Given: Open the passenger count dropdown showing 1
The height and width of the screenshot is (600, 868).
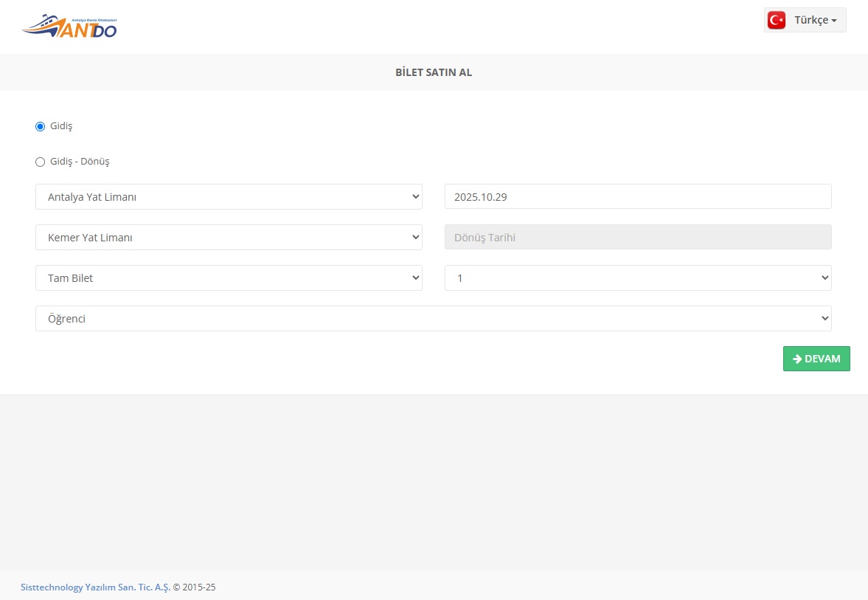Looking at the screenshot, I should [x=638, y=278].
